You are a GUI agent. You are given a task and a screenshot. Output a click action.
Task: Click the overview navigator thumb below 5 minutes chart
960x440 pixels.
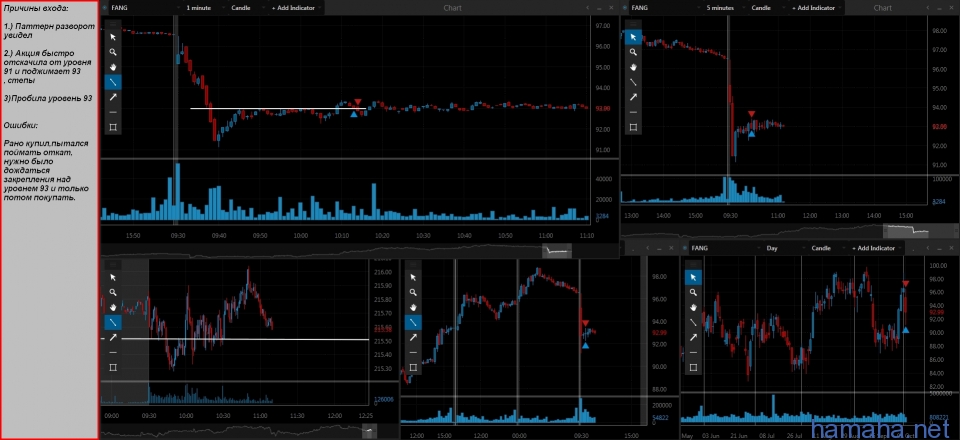click(908, 231)
